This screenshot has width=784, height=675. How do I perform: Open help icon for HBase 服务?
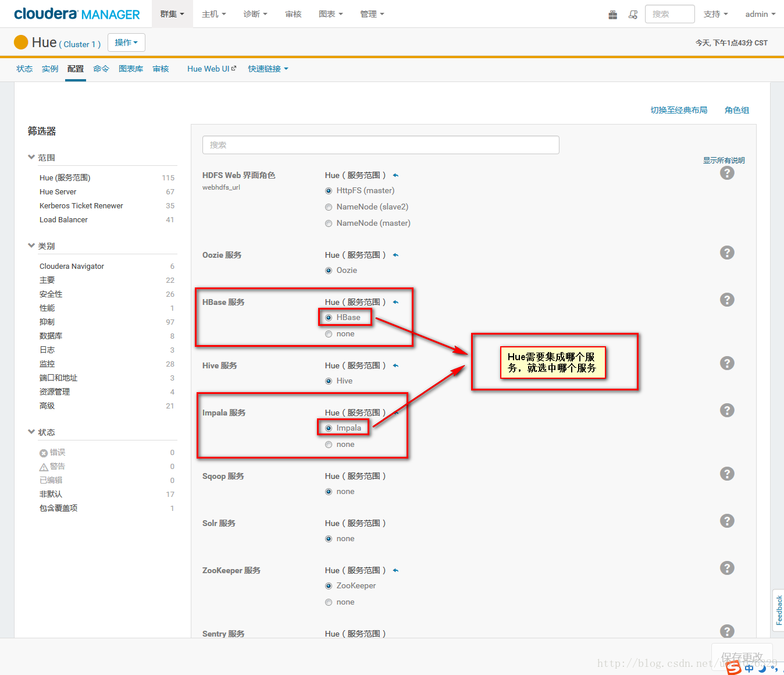pos(727,300)
